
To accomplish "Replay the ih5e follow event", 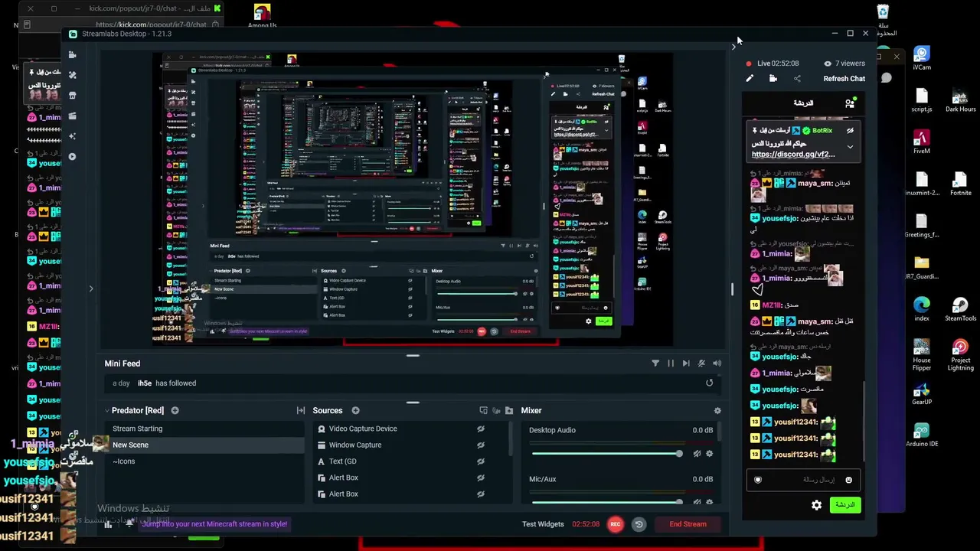I will coord(709,383).
